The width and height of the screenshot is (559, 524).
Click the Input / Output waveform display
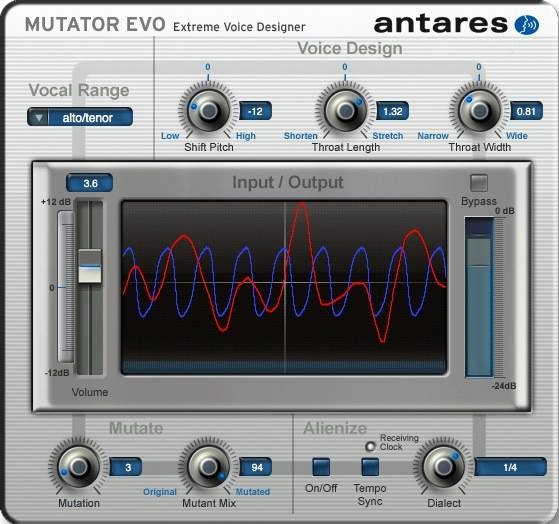pos(284,287)
